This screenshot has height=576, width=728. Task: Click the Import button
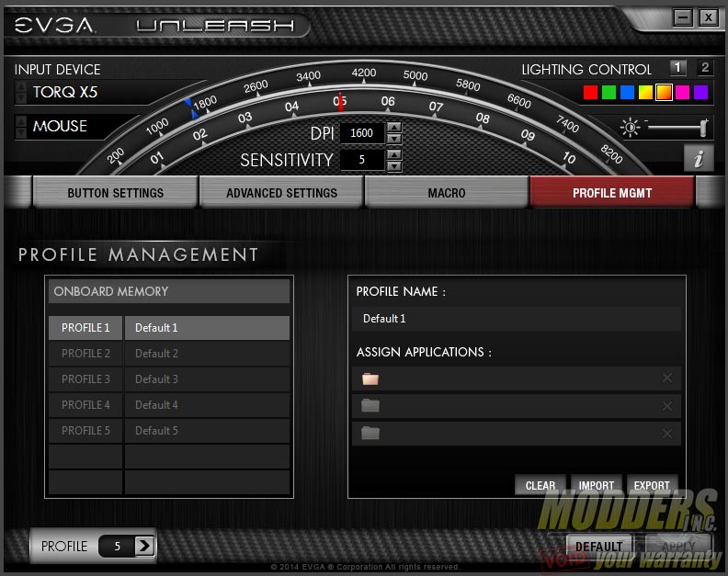[597, 485]
